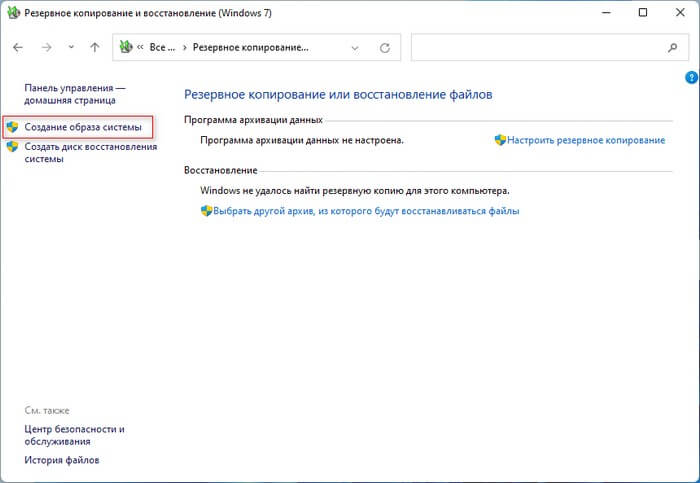Screen dimensions: 700x483
Task: Open the recent locations dropdown chevron
Action: [71, 47]
